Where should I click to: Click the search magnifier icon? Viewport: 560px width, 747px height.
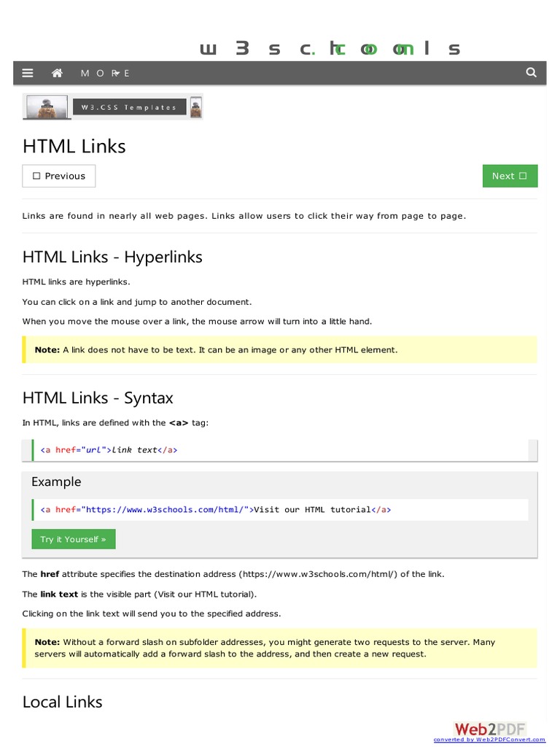tap(531, 72)
